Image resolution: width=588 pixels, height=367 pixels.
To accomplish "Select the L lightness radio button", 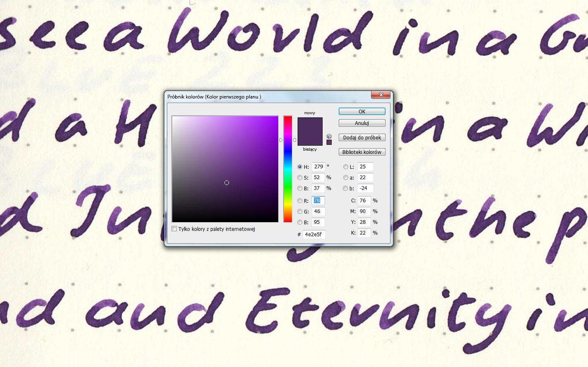I will tap(346, 167).
